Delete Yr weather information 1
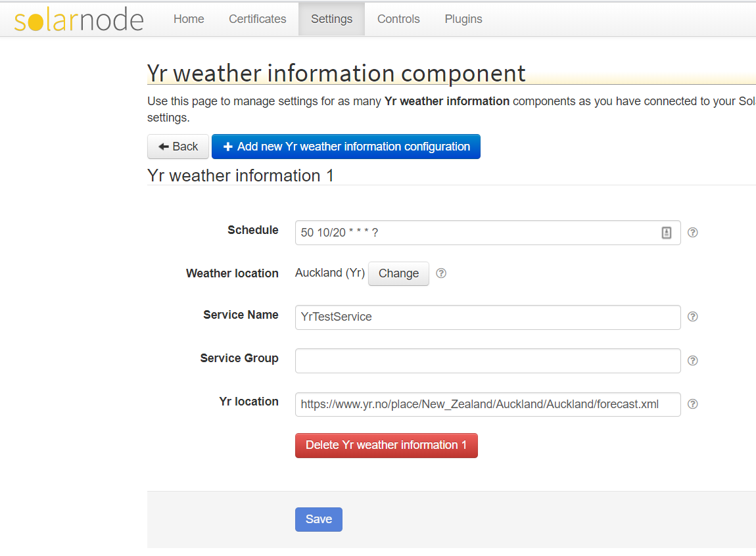756x556 pixels. [x=387, y=445]
